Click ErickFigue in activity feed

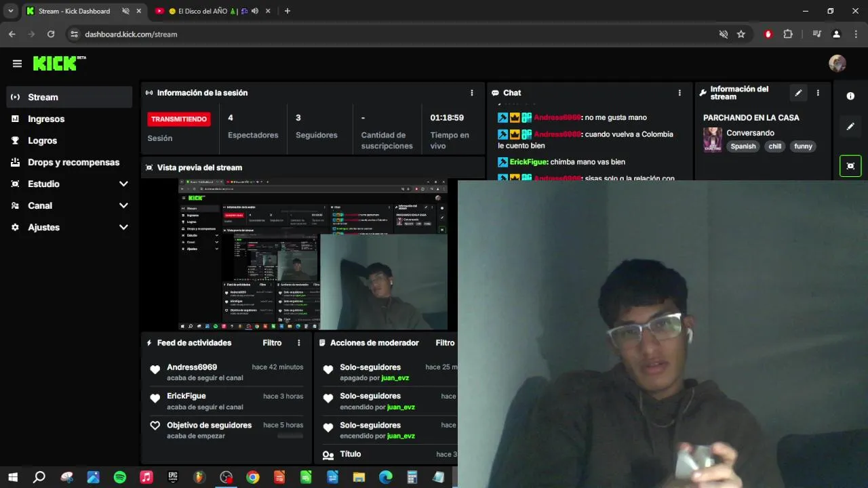186,396
